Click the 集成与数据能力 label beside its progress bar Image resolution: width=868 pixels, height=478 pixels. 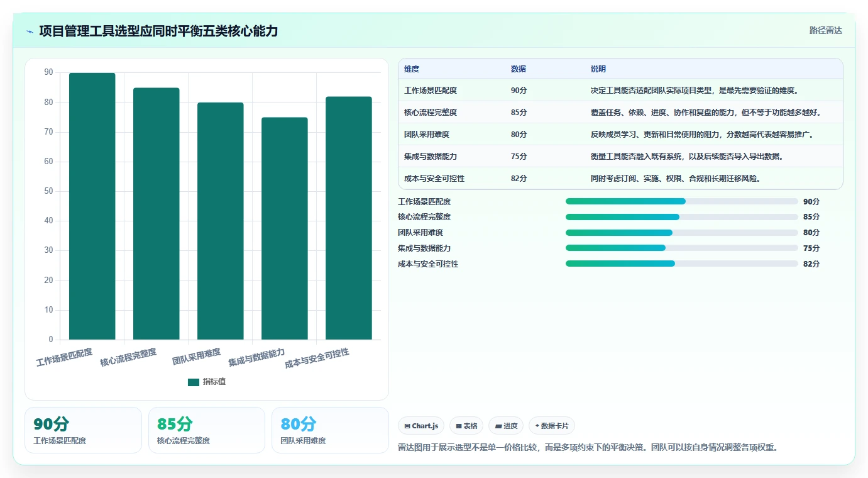pyautogui.click(x=424, y=248)
